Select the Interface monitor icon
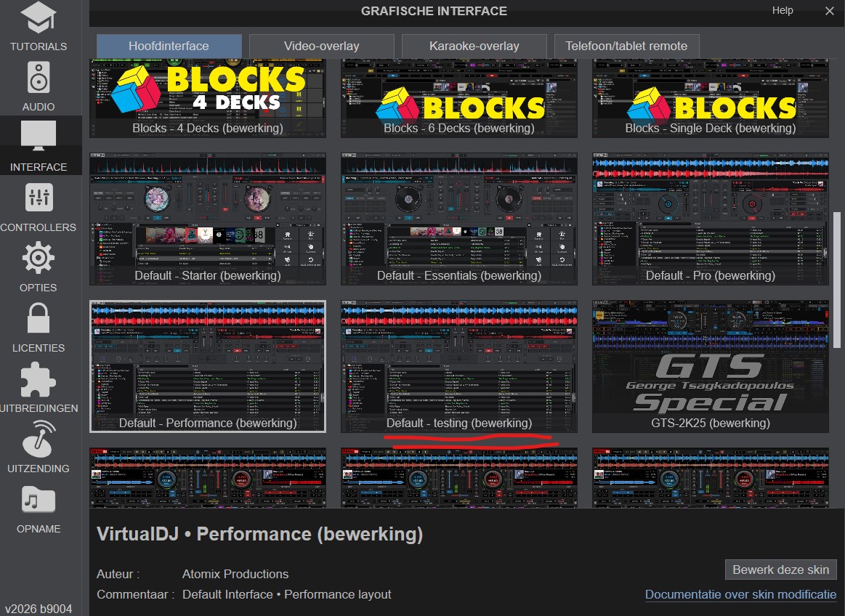This screenshot has width=845, height=616. point(38,138)
